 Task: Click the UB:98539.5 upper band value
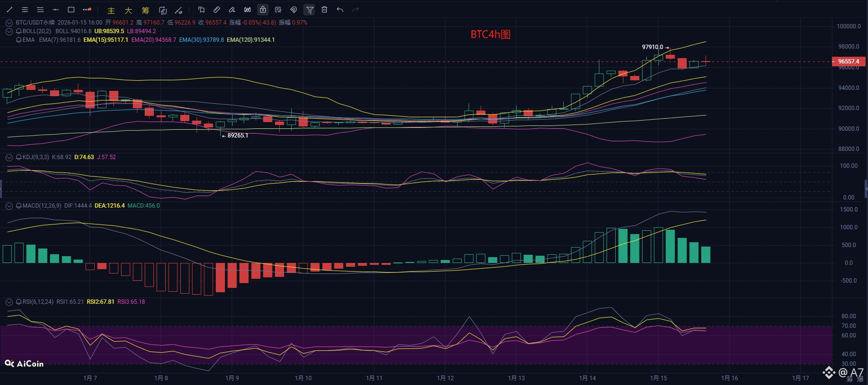pyautogui.click(x=109, y=31)
